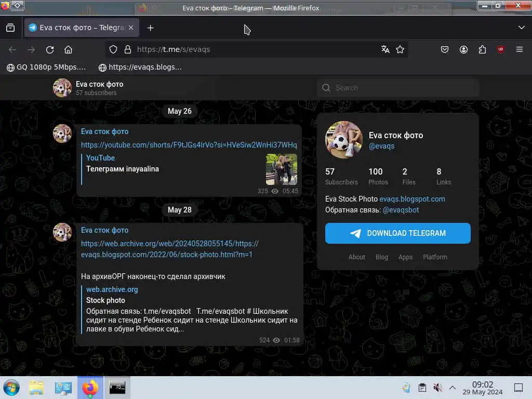Viewport: 532px width, 399px height.
Task: Click the May 26 post author name
Action: [x=104, y=131]
